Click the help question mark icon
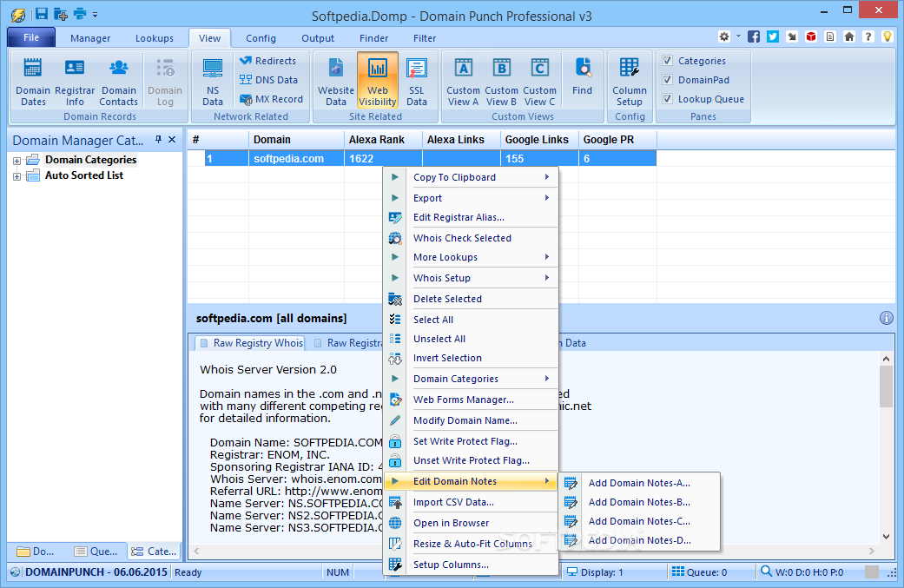This screenshot has width=904, height=588. click(x=868, y=36)
